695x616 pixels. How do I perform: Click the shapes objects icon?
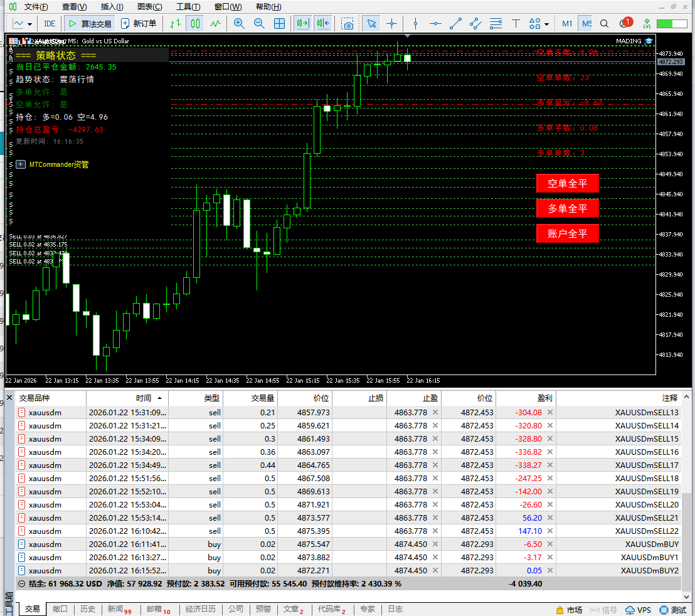click(x=535, y=23)
